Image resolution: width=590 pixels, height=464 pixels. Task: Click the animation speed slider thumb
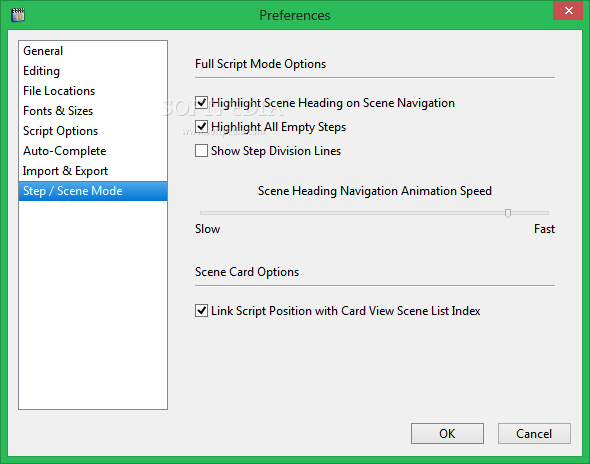[x=508, y=213]
